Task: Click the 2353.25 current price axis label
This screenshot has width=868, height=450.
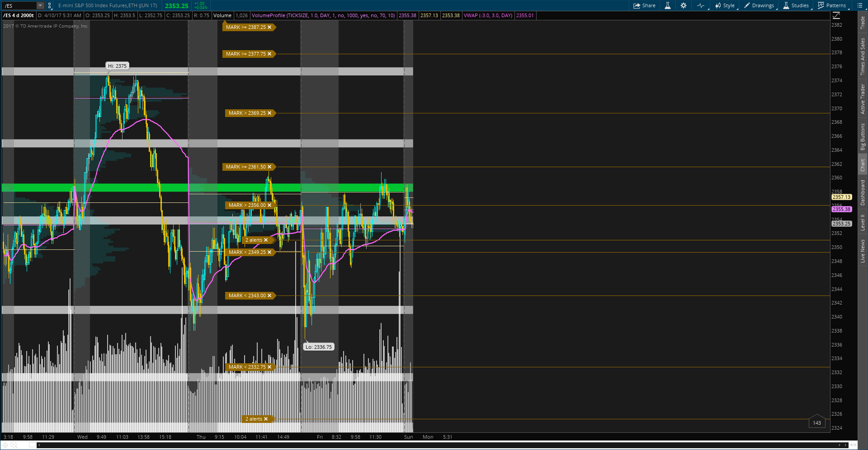Action: [x=842, y=224]
